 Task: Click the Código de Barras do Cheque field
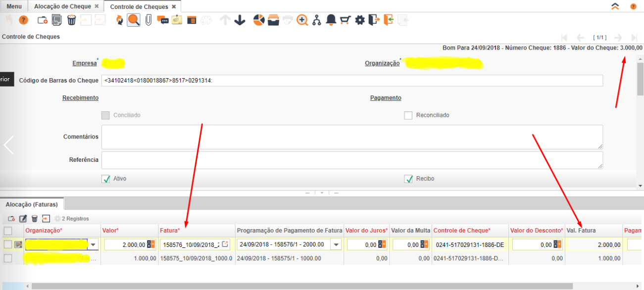coord(351,81)
